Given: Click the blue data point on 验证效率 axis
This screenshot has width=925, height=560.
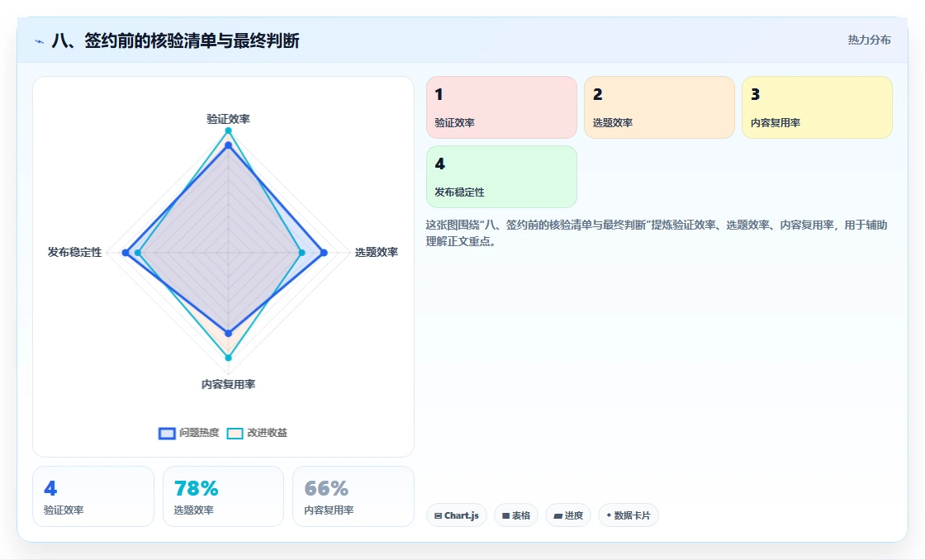Looking at the screenshot, I should [x=228, y=145].
